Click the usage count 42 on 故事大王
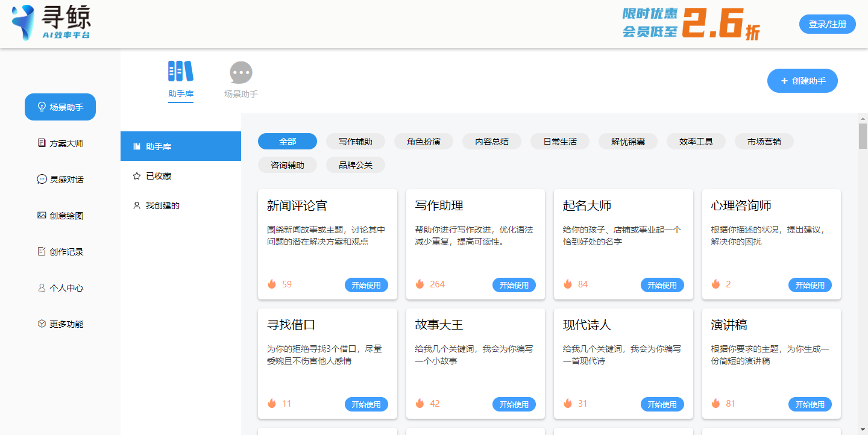Screen dimensions: 868x435 (x=435, y=404)
